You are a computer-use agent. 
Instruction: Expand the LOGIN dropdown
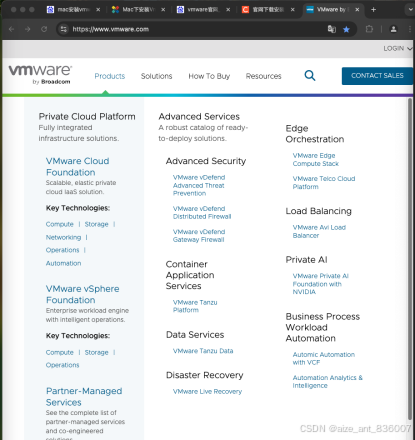(x=397, y=48)
